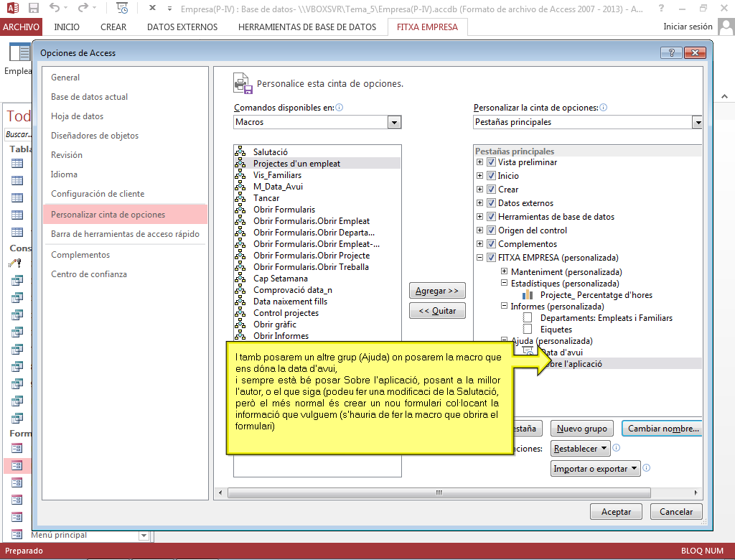The image size is (735, 560).
Task: Click info icon beside Personalizar la cinta
Action: tap(603, 108)
